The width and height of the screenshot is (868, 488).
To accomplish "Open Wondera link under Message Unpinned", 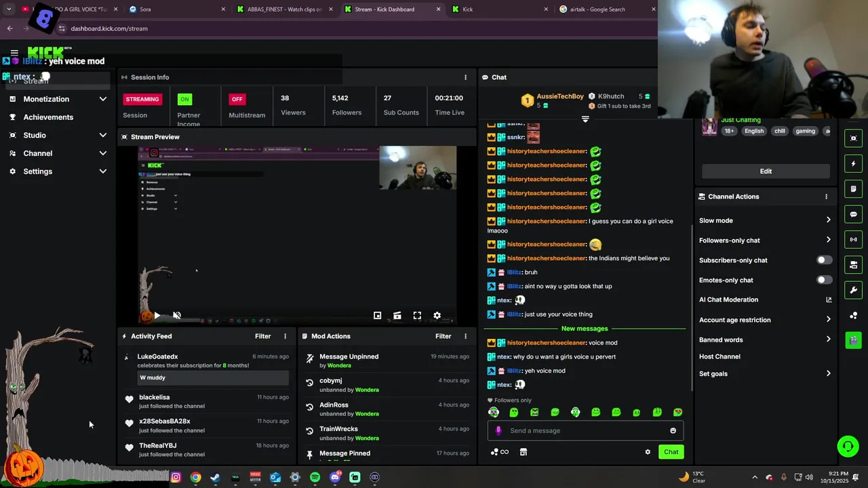I will pos(339,366).
